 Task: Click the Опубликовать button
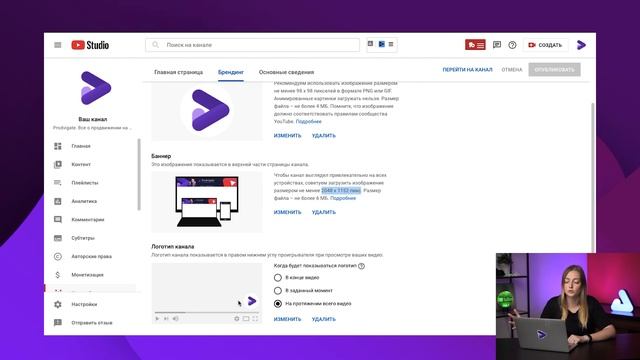click(x=554, y=70)
